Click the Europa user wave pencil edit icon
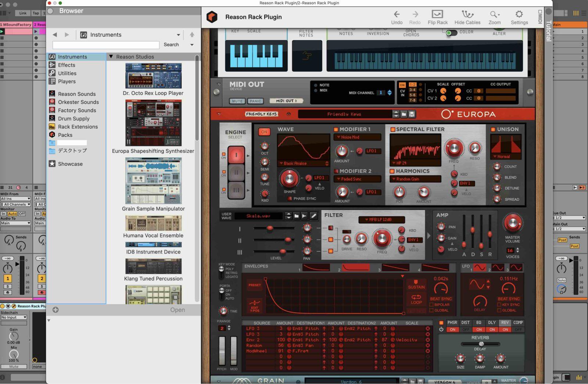588x384 pixels. (313, 216)
